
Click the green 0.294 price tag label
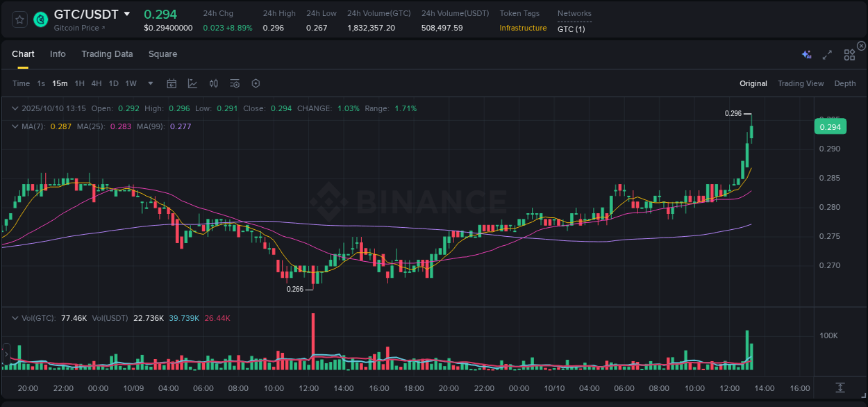(x=831, y=126)
